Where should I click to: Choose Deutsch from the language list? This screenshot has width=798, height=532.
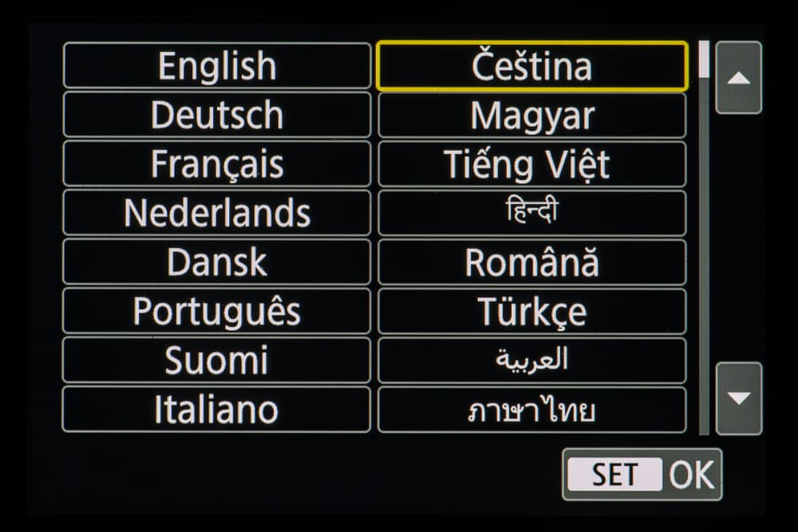pyautogui.click(x=216, y=115)
